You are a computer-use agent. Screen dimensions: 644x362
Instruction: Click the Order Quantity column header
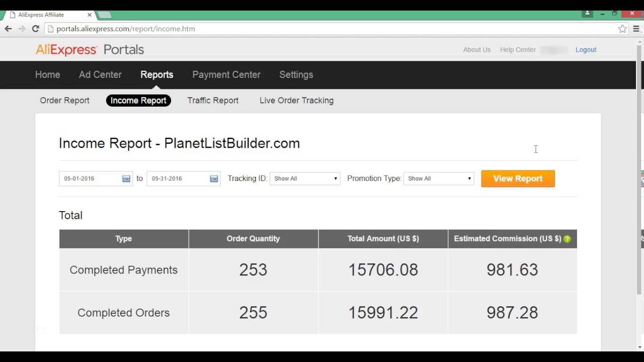253,239
